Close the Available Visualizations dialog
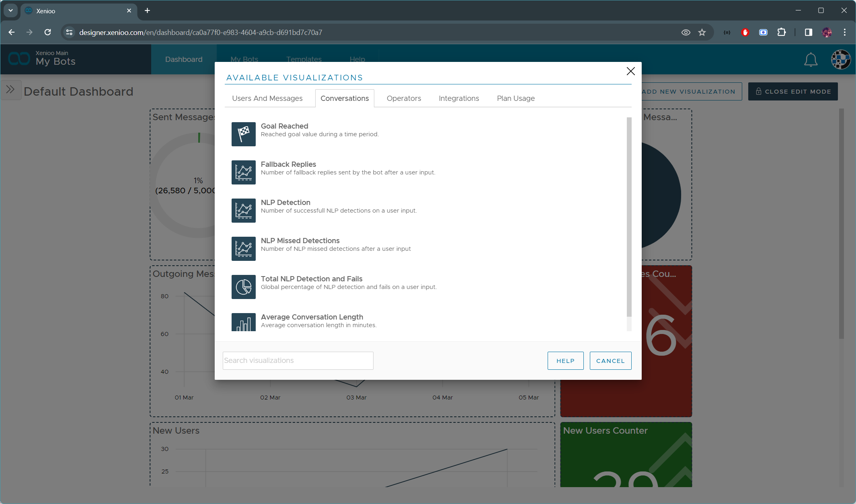 tap(630, 71)
